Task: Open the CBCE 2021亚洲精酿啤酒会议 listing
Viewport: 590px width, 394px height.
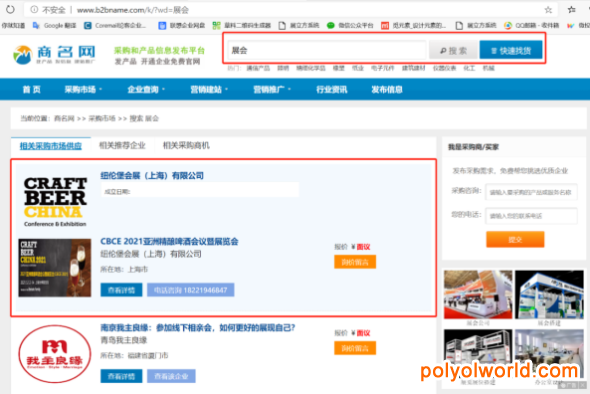Action: pyautogui.click(x=169, y=242)
